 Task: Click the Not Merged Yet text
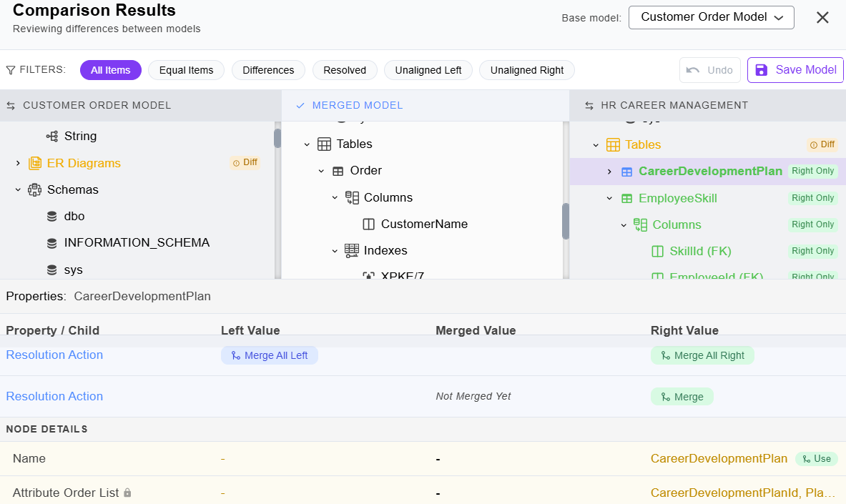[473, 396]
